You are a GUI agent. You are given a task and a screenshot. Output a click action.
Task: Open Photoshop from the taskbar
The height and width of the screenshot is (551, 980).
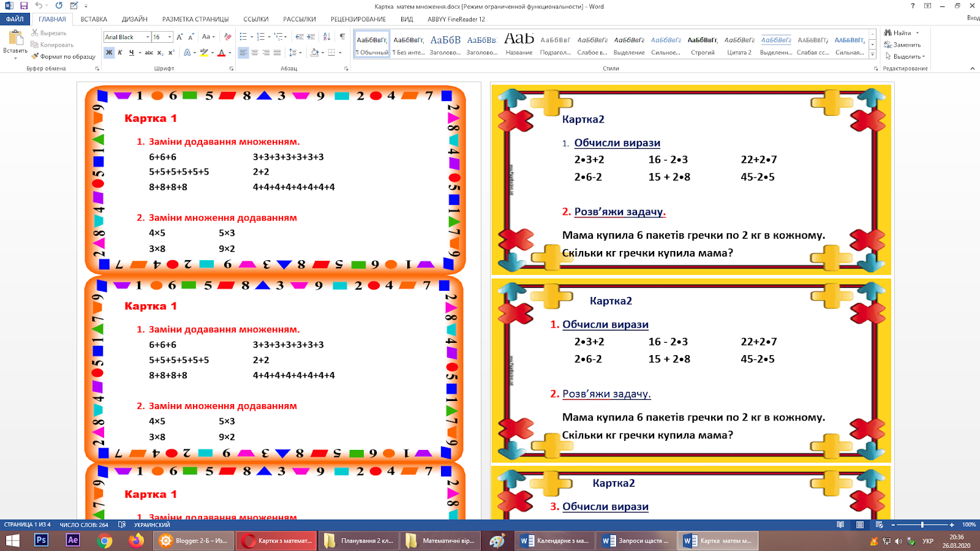[41, 540]
